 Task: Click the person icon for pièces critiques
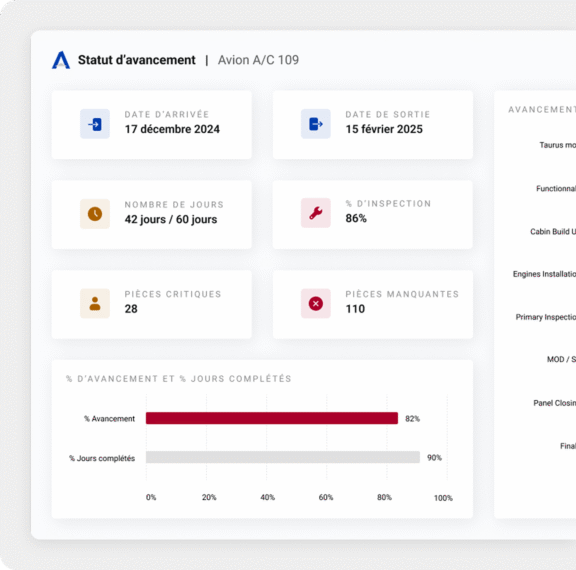(95, 303)
